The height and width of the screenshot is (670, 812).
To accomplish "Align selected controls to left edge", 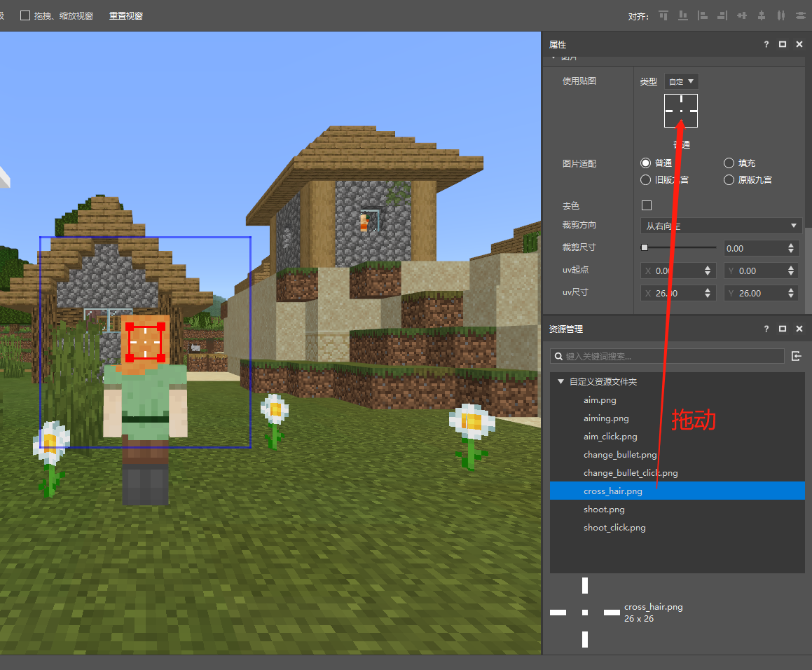I will [702, 15].
